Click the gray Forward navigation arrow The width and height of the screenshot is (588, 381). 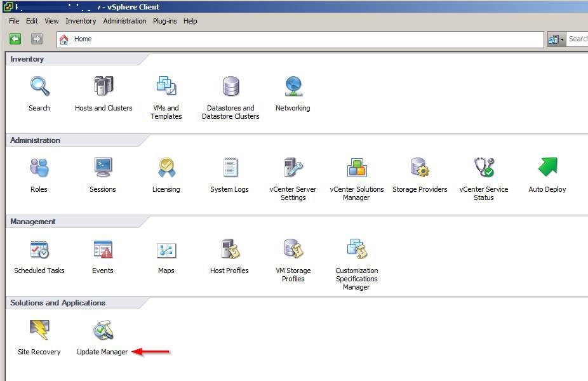[36, 39]
